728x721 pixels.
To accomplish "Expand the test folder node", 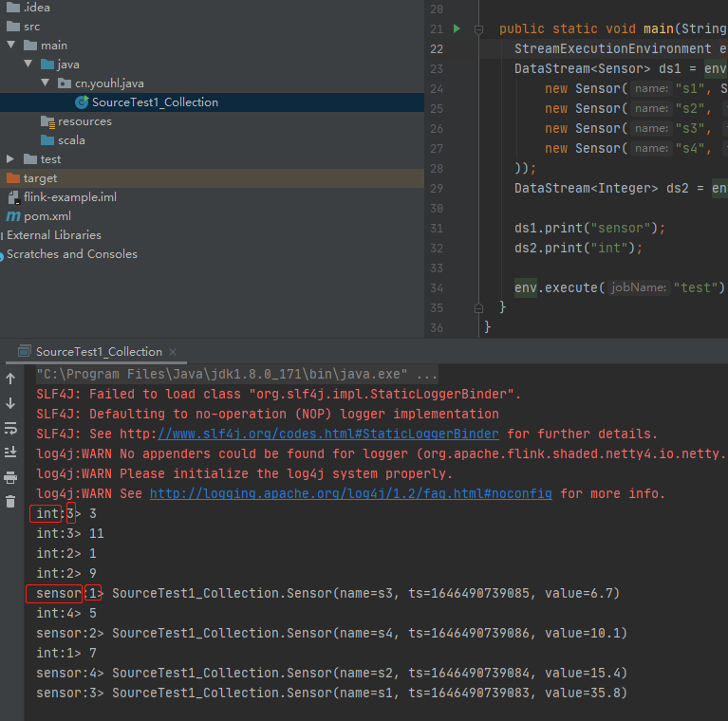I will pyautogui.click(x=10, y=159).
